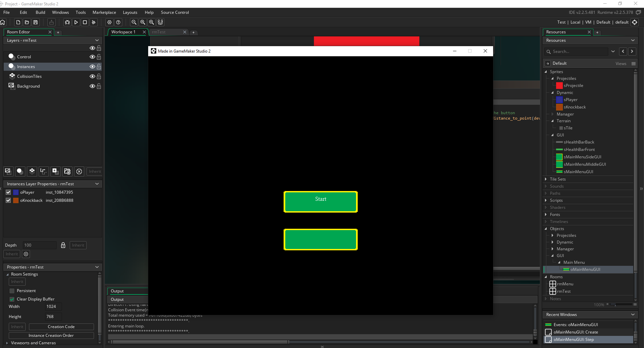
Task: Click the Creation Code button
Action: click(61, 327)
